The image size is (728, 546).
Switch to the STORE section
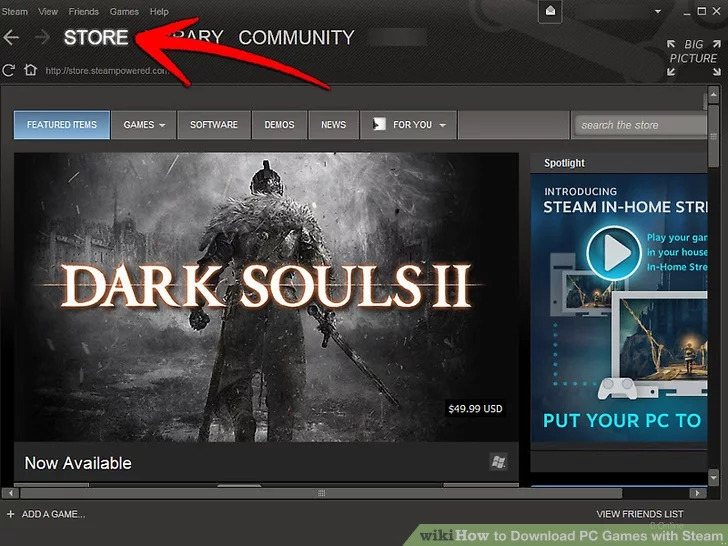point(96,37)
